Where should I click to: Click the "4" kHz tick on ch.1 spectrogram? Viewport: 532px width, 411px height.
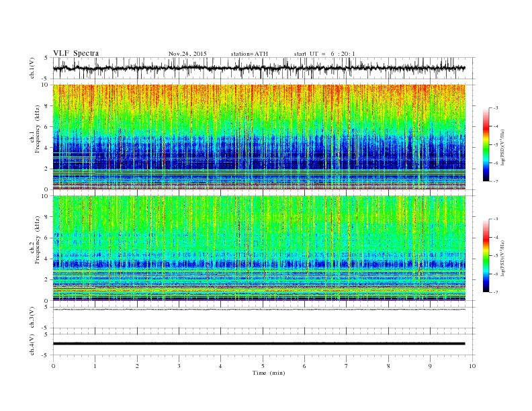pyautogui.click(x=46, y=148)
